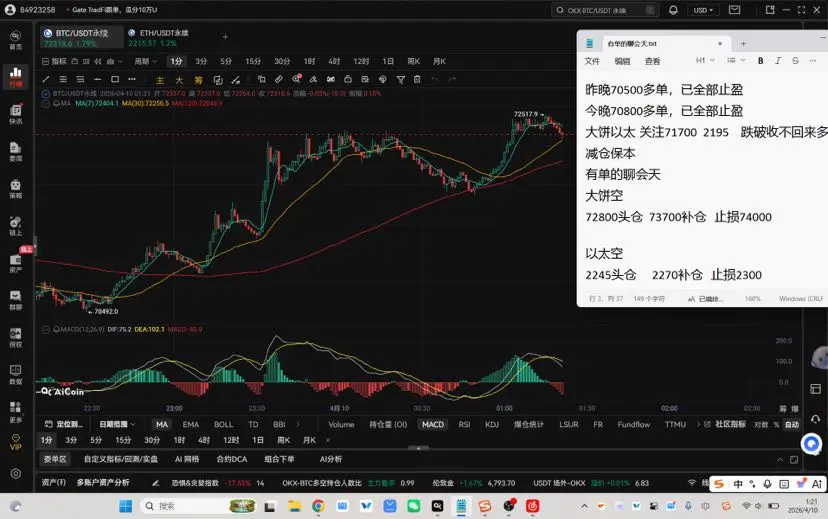This screenshot has width=828, height=519.
Task: Add a new chart tab with plus
Action: tap(225, 37)
